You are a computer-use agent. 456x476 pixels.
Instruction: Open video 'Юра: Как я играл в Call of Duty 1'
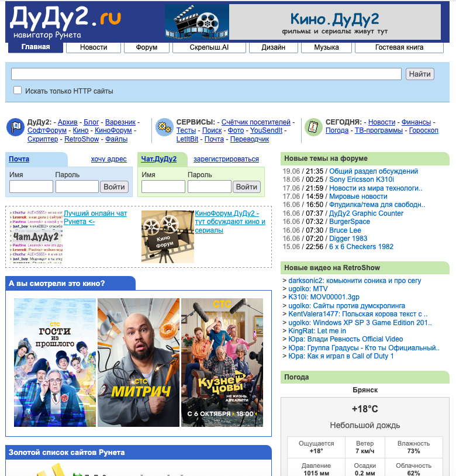(x=341, y=356)
